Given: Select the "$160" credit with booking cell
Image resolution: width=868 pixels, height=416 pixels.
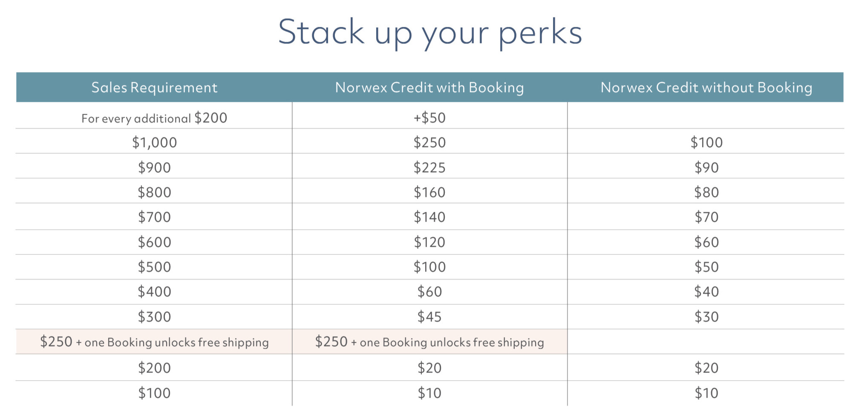Looking at the screenshot, I should 430,192.
